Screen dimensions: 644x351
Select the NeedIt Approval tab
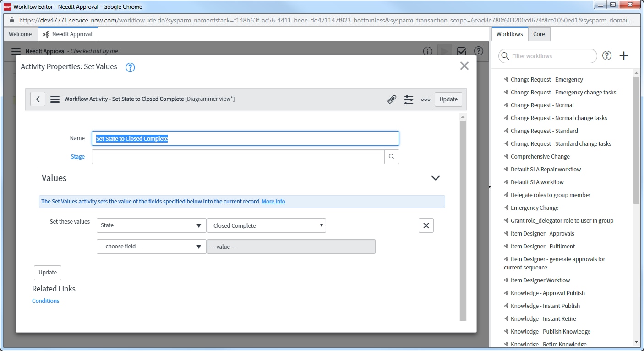pyautogui.click(x=68, y=34)
